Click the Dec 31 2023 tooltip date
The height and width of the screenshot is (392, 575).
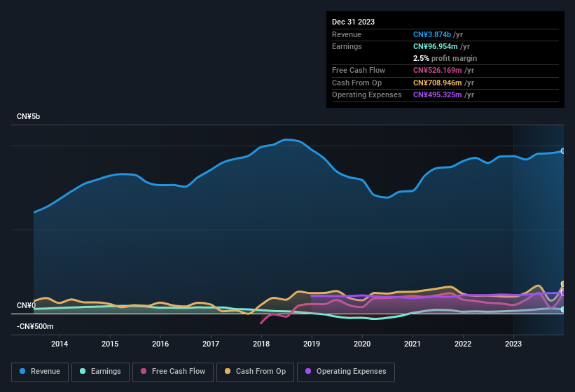(353, 22)
